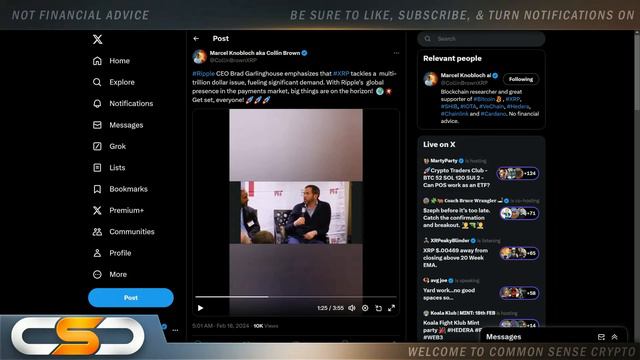The width and height of the screenshot is (640, 360).
Task: Open the Messages drawer title
Action: tap(504, 337)
